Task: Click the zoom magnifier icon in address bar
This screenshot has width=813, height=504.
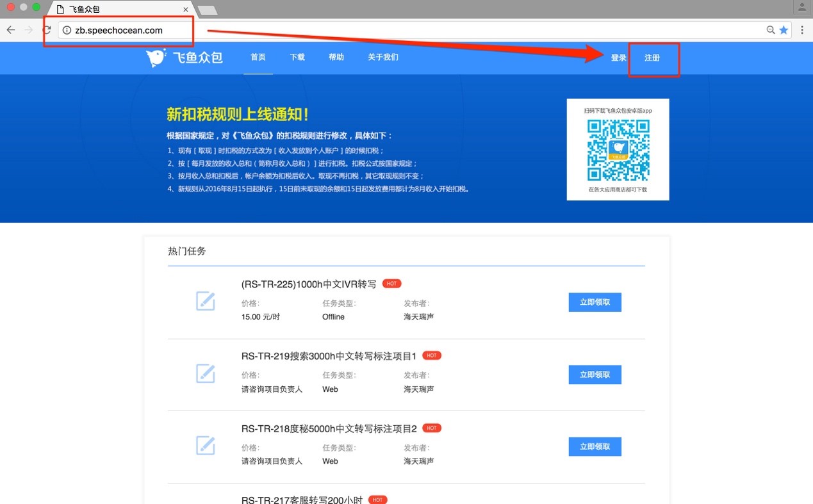Action: click(x=771, y=30)
